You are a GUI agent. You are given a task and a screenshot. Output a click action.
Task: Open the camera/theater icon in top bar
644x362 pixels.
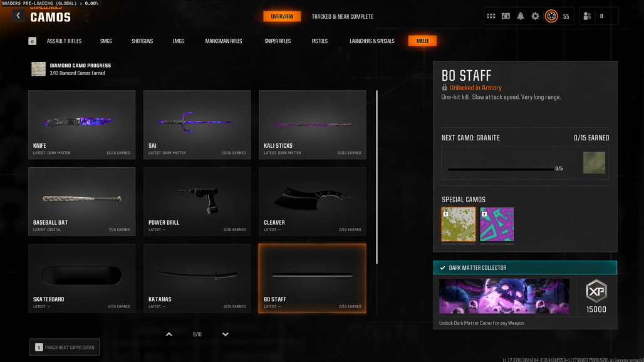point(506,16)
